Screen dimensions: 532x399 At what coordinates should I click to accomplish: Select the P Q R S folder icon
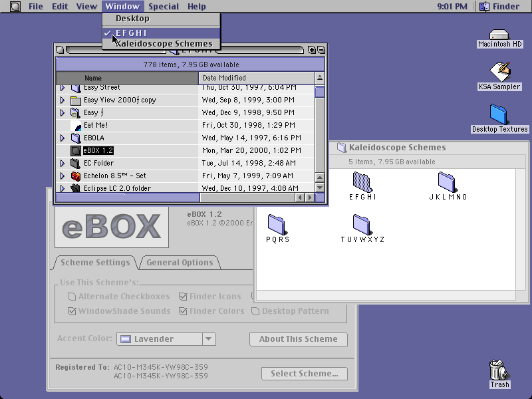[277, 224]
